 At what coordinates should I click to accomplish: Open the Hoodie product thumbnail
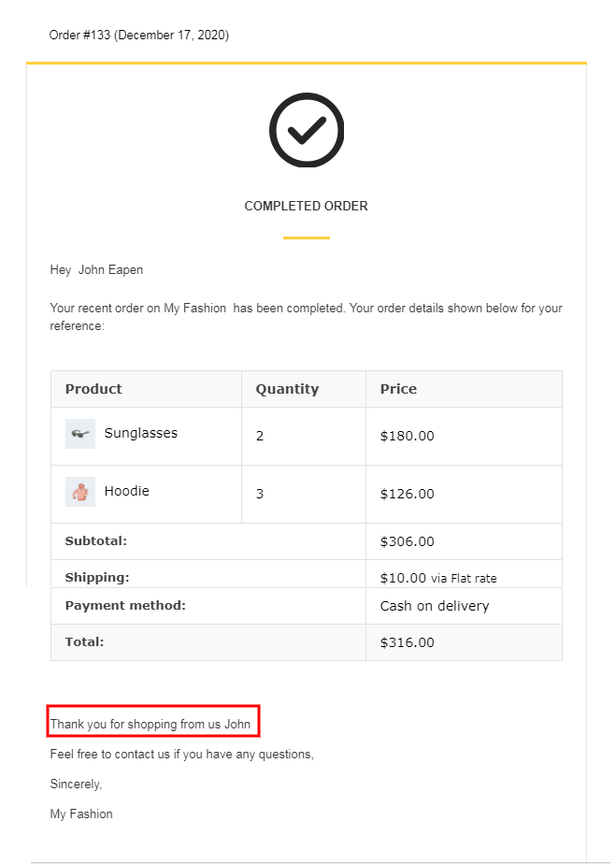[80, 492]
